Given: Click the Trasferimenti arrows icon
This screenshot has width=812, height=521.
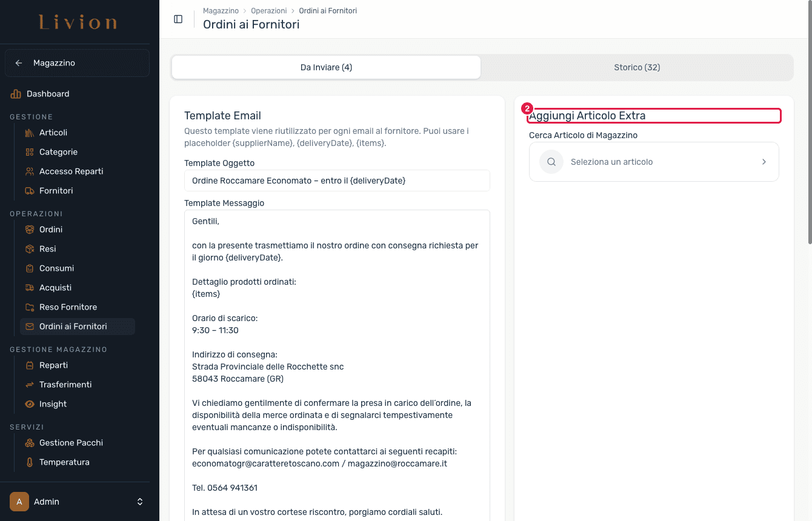Looking at the screenshot, I should (30, 385).
